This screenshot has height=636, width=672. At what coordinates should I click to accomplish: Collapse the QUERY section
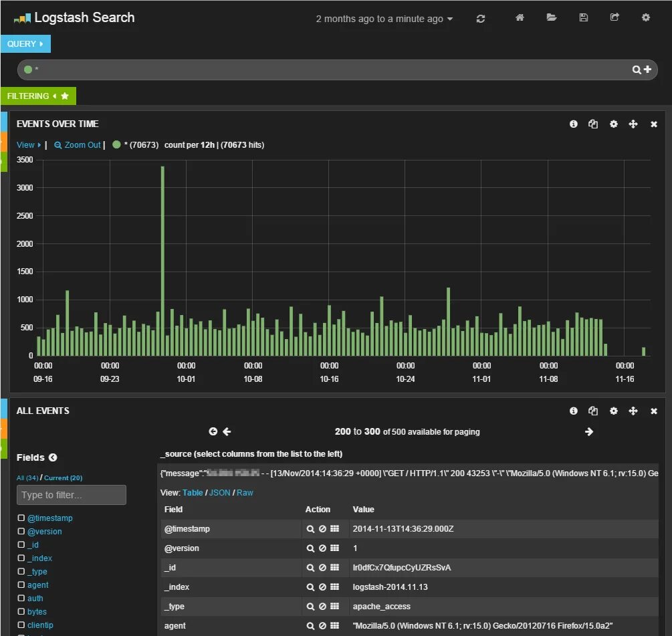click(x=25, y=43)
